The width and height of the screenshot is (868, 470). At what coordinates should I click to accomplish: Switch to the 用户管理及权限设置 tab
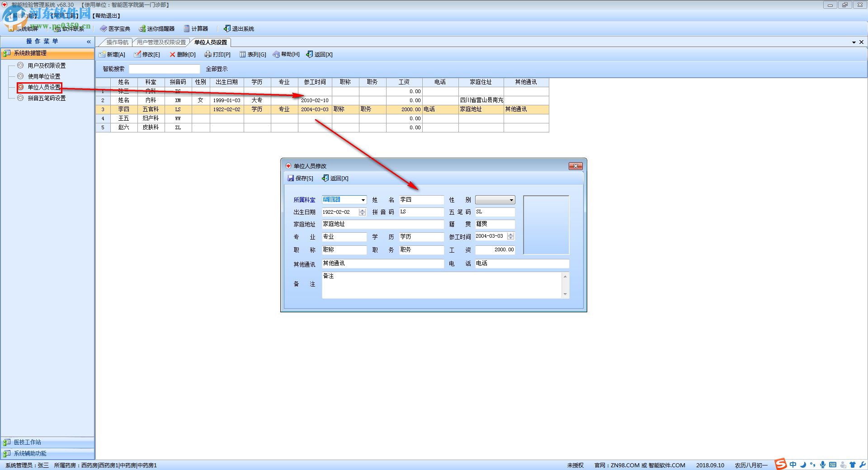pyautogui.click(x=161, y=42)
